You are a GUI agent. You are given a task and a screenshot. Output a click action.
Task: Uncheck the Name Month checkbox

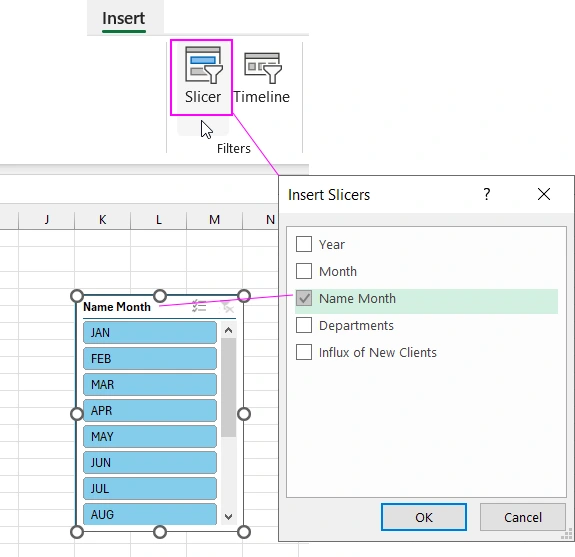pyautogui.click(x=304, y=298)
